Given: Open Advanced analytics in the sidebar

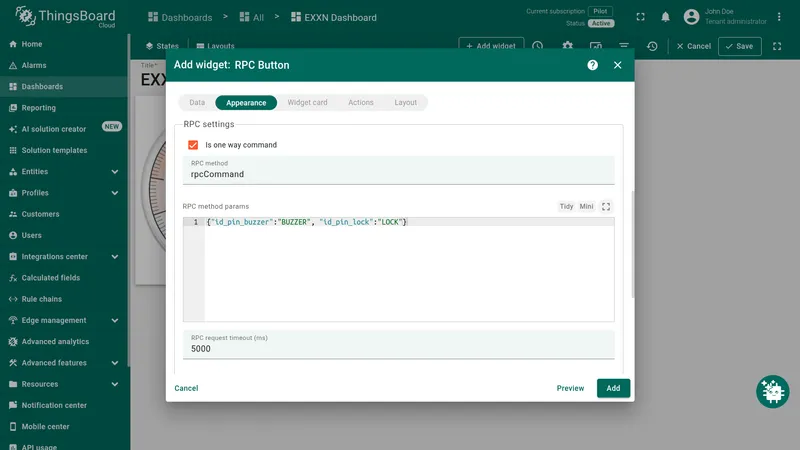Looking at the screenshot, I should click(64, 342).
